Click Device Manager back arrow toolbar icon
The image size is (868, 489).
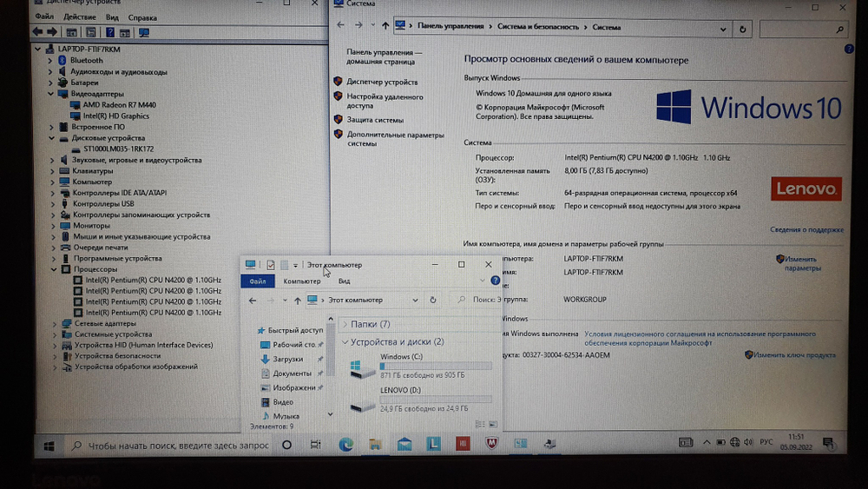pos(37,32)
